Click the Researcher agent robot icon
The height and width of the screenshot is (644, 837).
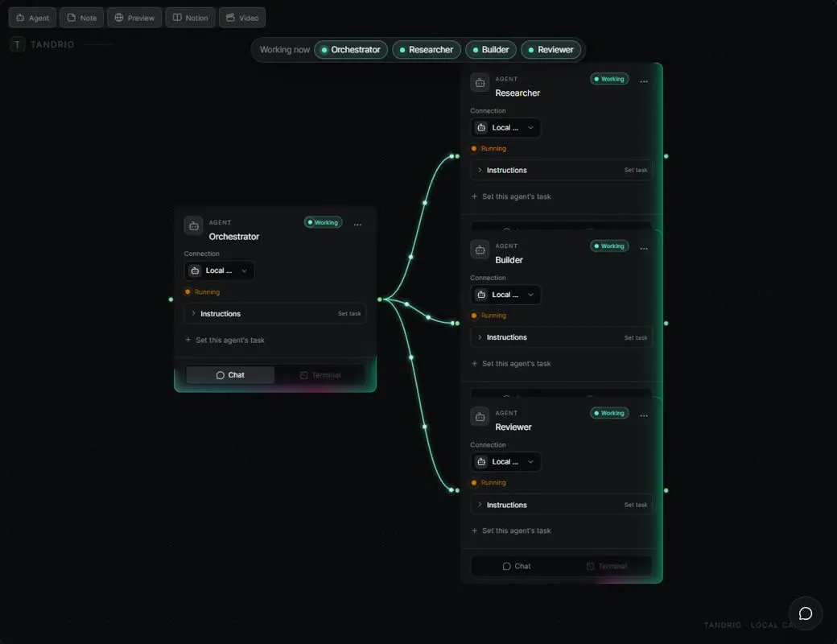(480, 83)
